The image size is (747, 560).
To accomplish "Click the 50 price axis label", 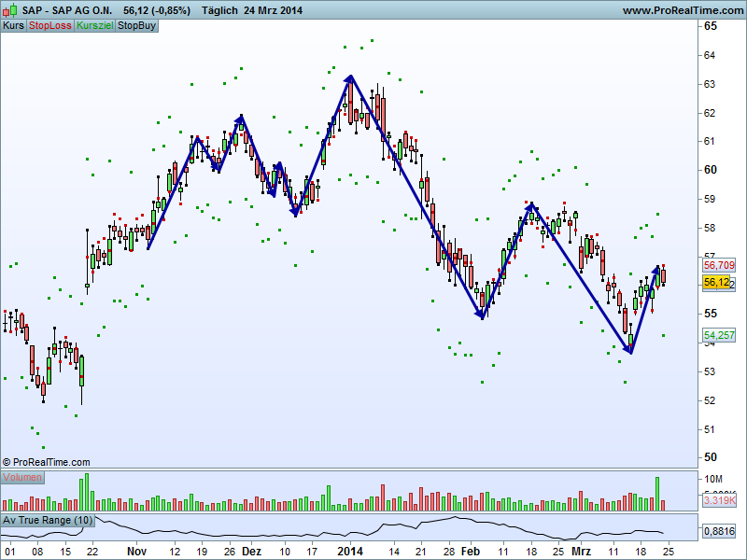I will click(x=710, y=457).
